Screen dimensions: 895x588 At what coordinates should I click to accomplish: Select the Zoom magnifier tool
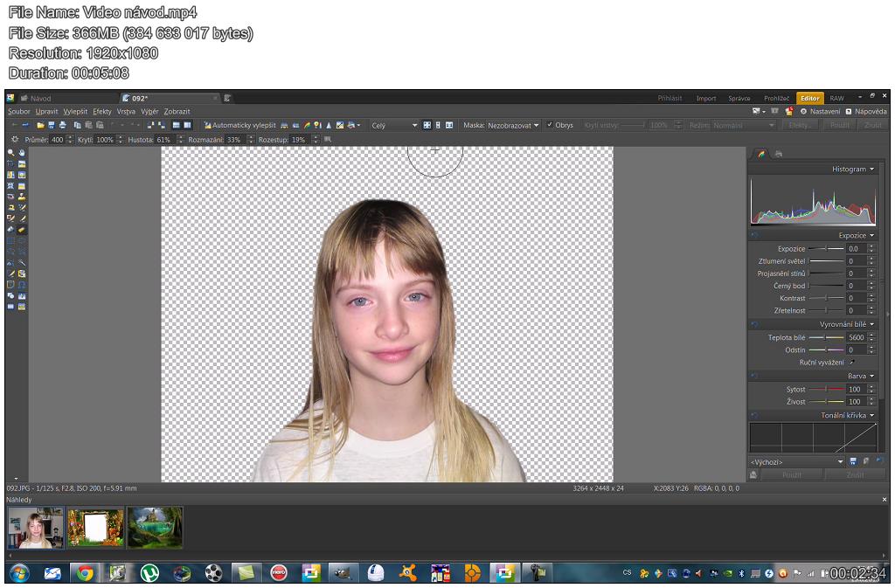pyautogui.click(x=11, y=152)
